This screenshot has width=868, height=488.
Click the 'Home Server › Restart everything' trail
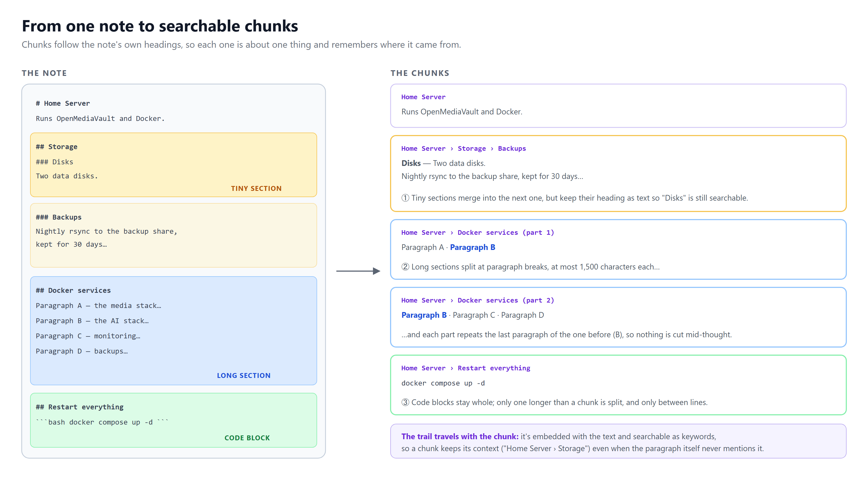click(466, 368)
